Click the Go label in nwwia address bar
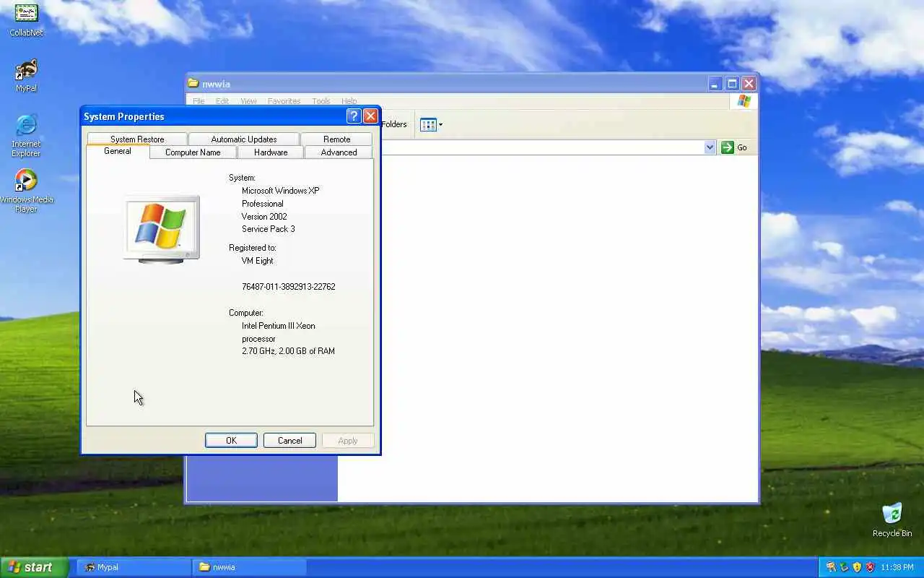Screen dimensions: 924x578 742,147
